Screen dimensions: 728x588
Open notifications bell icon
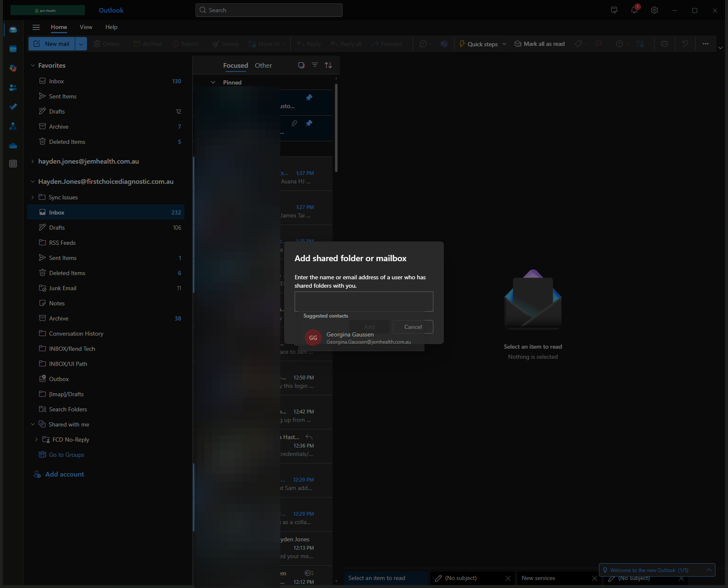634,10
